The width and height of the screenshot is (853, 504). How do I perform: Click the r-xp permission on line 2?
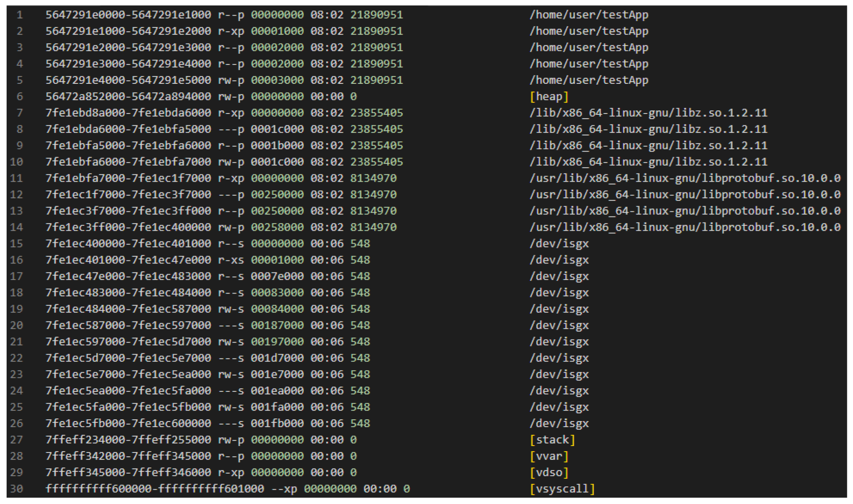tap(231, 31)
